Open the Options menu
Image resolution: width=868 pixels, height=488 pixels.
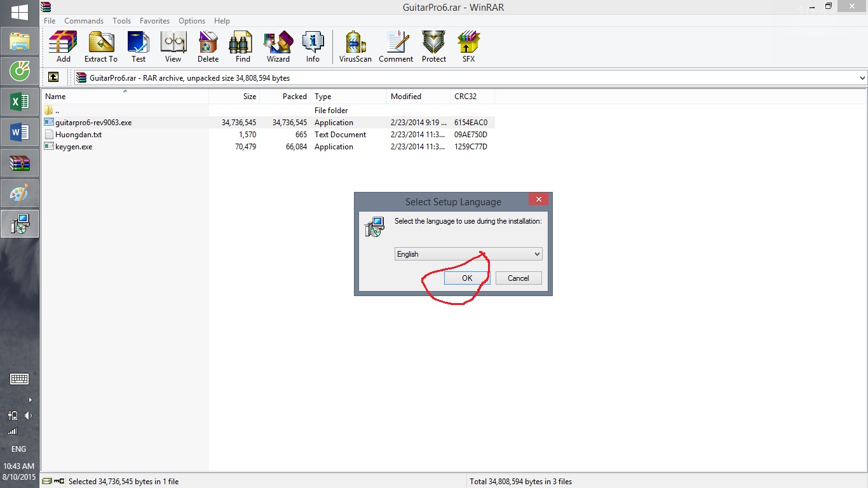coord(192,21)
